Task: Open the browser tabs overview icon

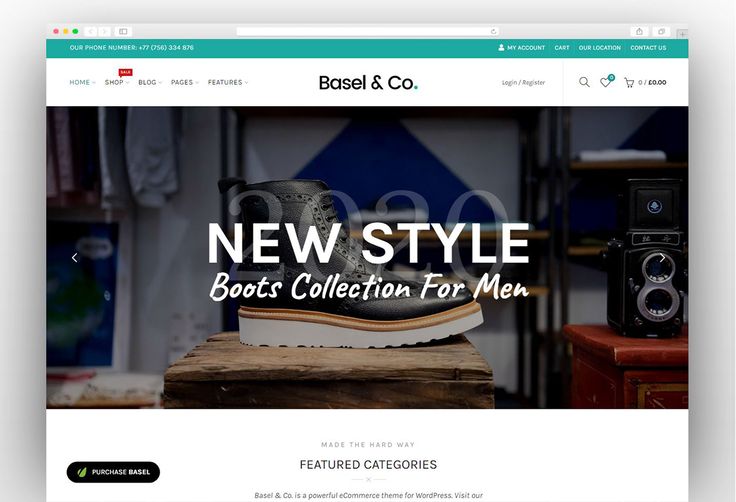Action: 661,31
